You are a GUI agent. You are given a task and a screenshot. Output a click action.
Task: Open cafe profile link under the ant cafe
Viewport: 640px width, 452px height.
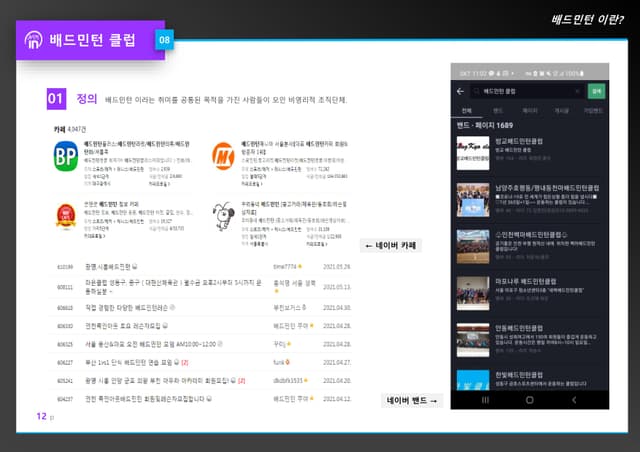pos(317,244)
